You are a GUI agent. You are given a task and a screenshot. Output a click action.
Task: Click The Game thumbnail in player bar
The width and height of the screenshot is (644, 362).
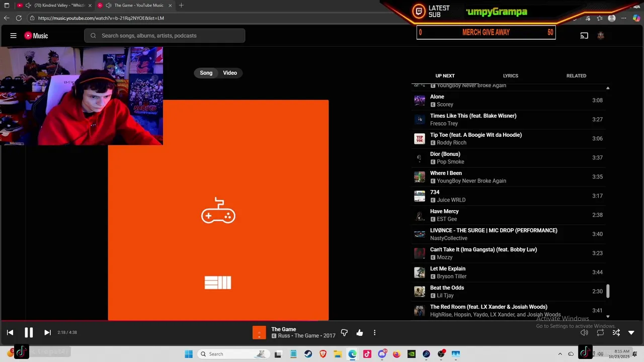click(x=259, y=332)
